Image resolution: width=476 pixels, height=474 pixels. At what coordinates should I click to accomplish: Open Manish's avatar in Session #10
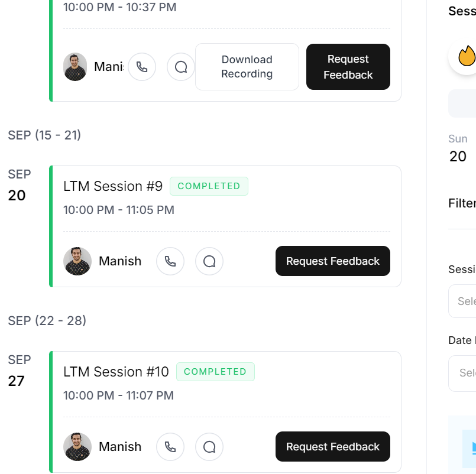point(77,447)
